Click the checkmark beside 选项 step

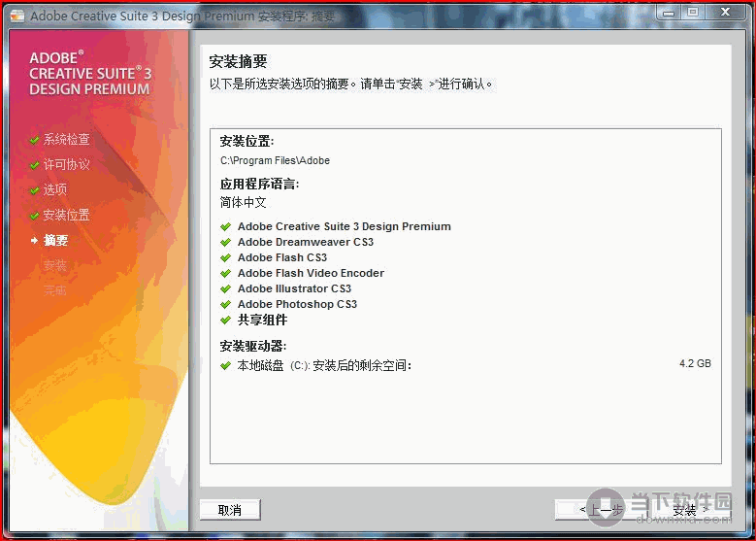[x=34, y=190]
